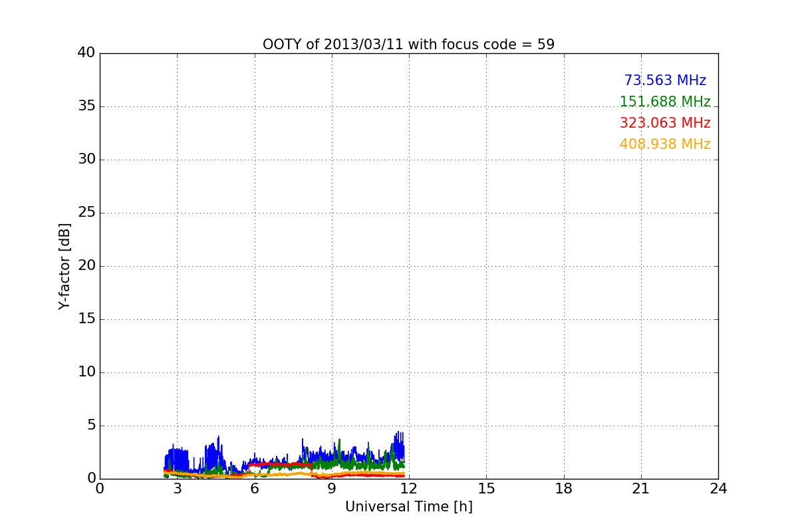Screen dimensions: 798x532
Task: Select the 151.688 MHz legend label
Action: point(665,102)
